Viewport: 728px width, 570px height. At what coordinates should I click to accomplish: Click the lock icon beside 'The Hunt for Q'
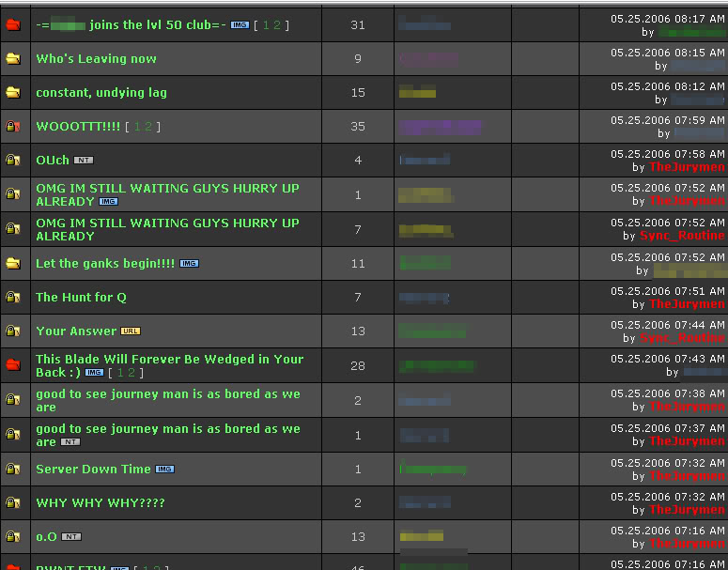click(x=13, y=298)
